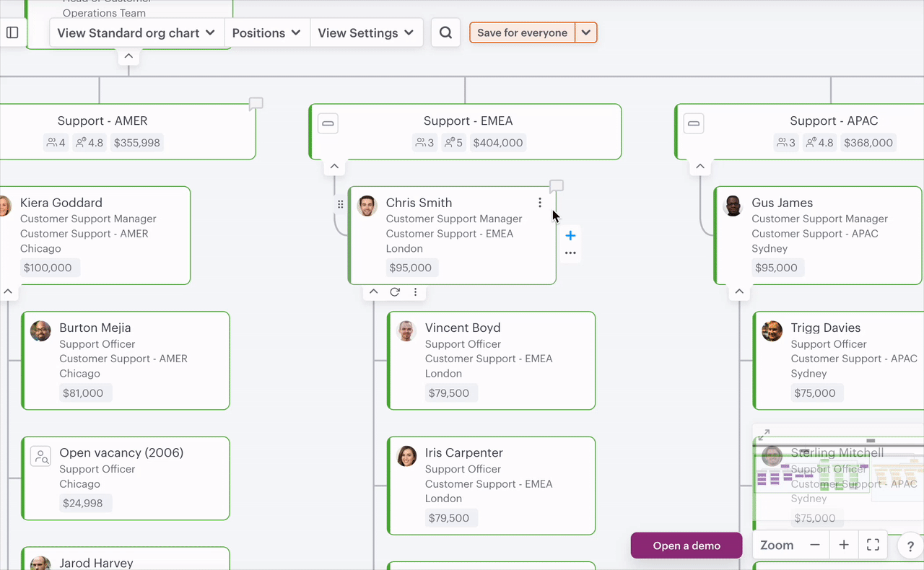924x570 pixels.
Task: Open comment bubble on Support - AMER card
Action: 256,104
